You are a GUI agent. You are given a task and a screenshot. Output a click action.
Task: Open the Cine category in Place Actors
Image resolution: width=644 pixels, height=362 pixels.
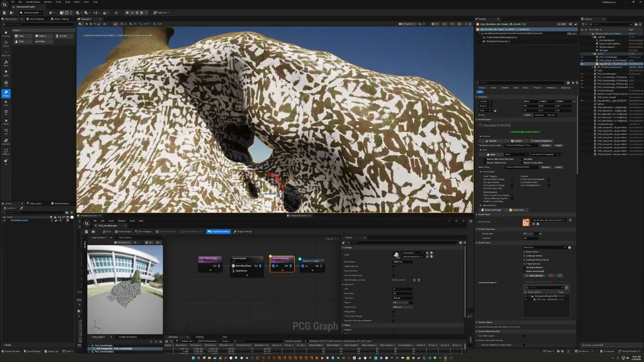(6, 83)
